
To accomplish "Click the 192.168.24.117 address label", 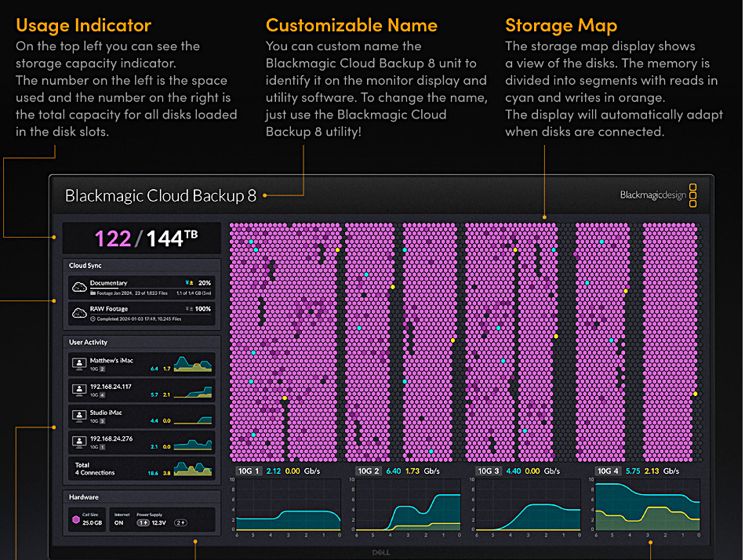I will click(x=111, y=387).
